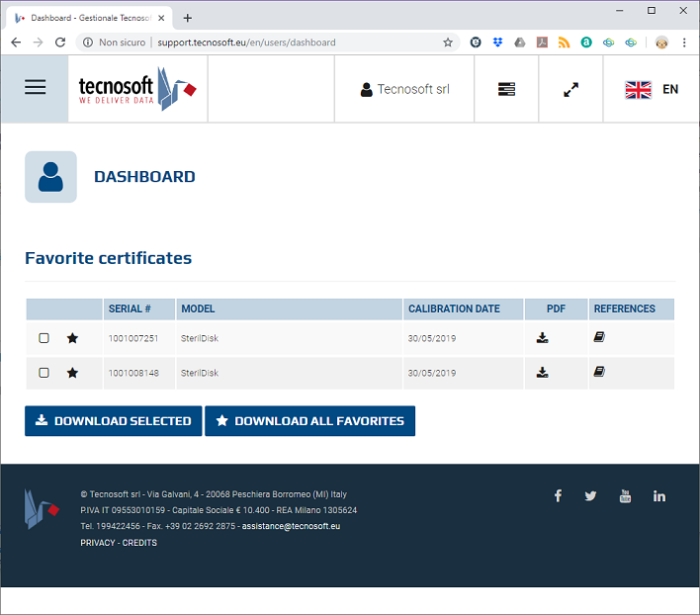Click the Tecnosoft logo
The height and width of the screenshot is (615, 700).
137,89
